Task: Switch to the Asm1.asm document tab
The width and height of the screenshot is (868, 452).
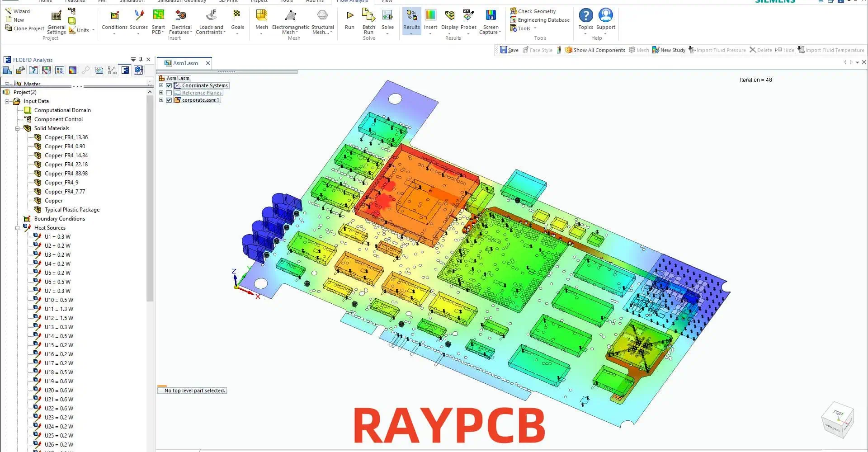Action: click(x=185, y=63)
